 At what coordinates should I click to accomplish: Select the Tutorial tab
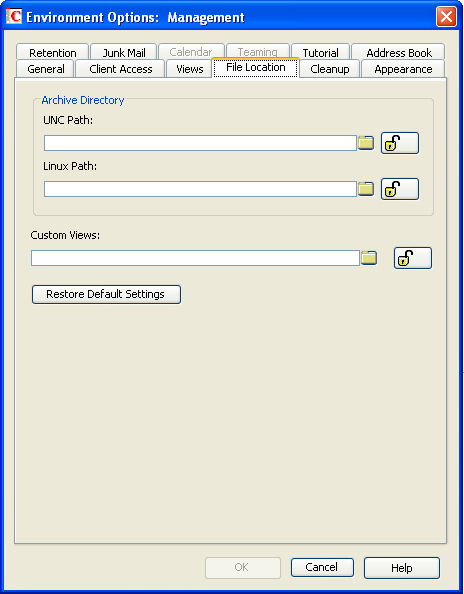[320, 52]
